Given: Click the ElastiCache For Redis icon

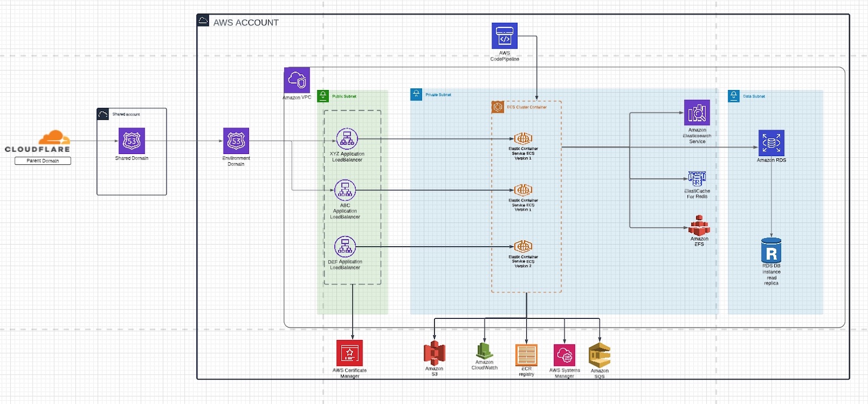Looking at the screenshot, I should (x=697, y=179).
